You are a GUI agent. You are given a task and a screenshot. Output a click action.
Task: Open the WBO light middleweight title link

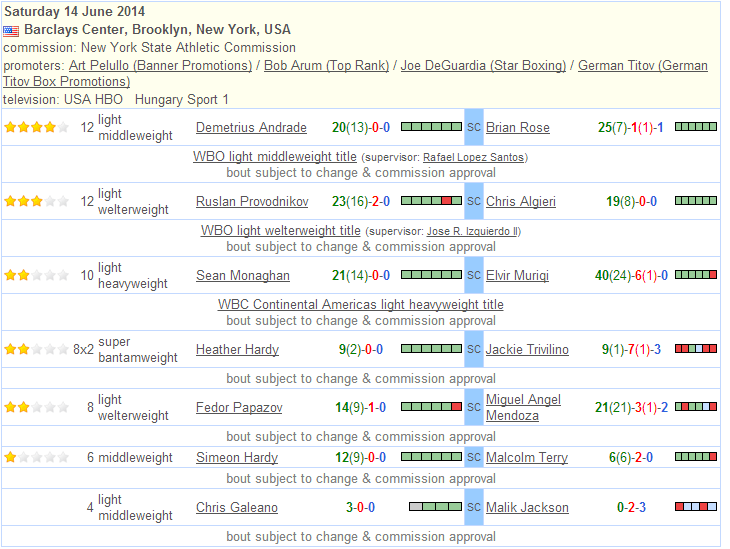[x=275, y=157]
